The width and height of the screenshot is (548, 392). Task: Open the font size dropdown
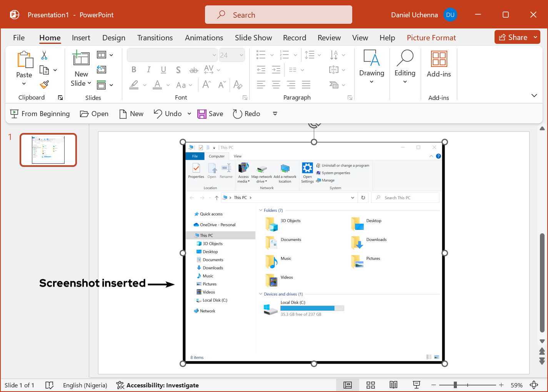[242, 55]
